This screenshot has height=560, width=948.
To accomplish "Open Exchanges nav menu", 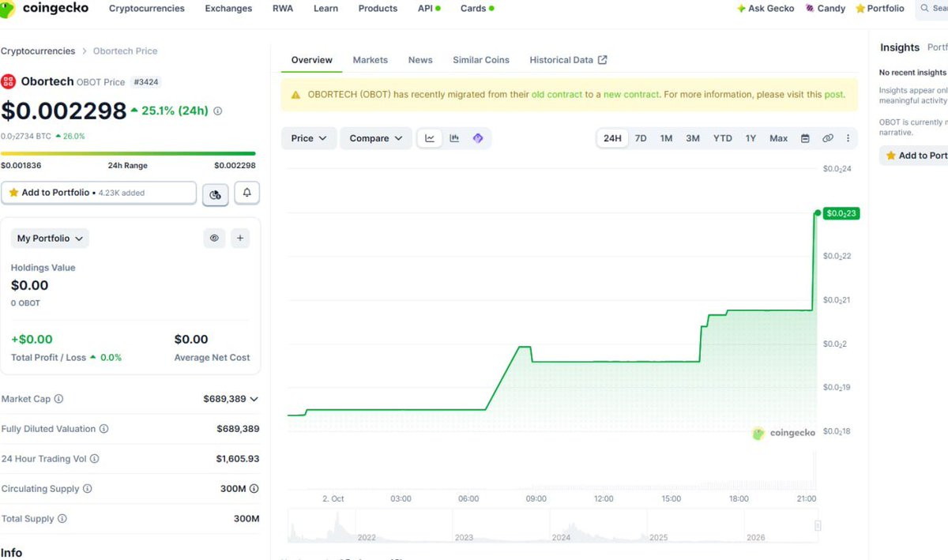I will point(228,8).
